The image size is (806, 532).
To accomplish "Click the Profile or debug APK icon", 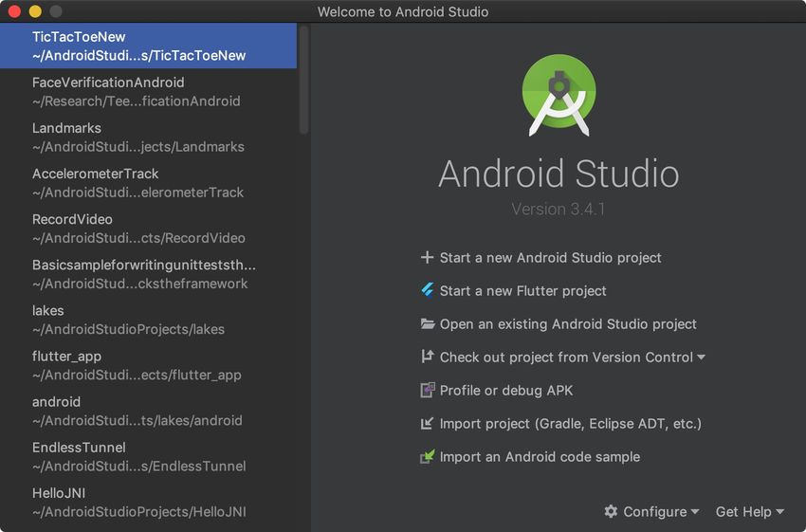I will pyautogui.click(x=427, y=390).
